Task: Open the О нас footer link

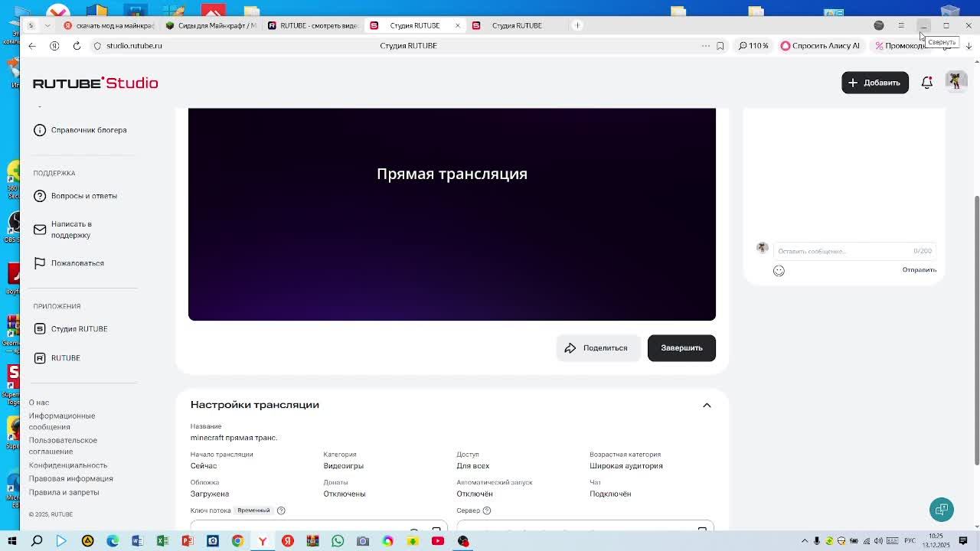Action: pos(39,403)
